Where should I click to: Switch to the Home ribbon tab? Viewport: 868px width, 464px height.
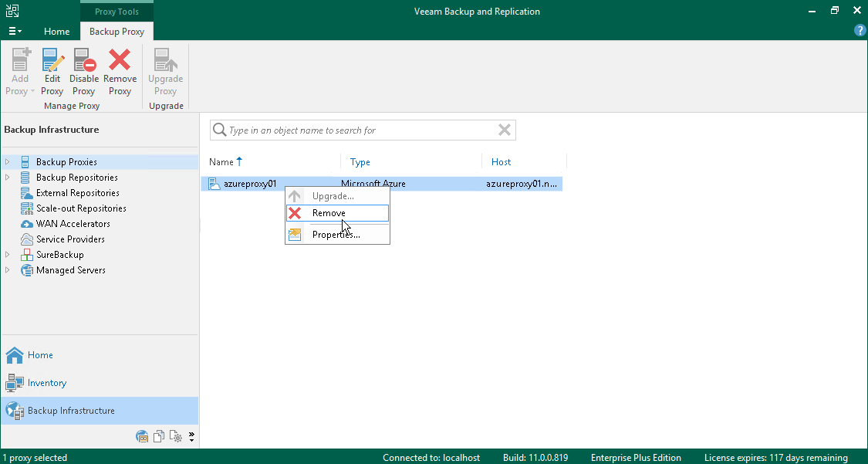(x=56, y=31)
